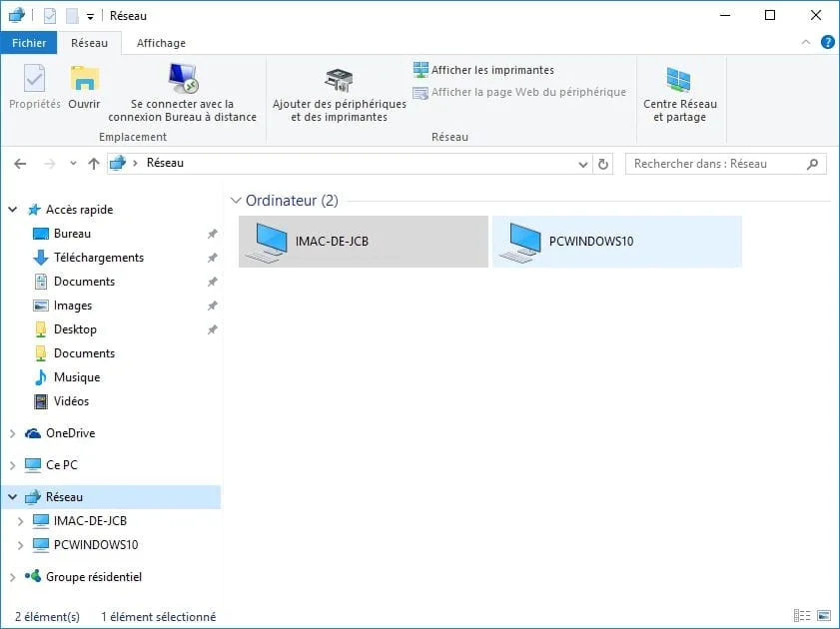Switch to large icons view
This screenshot has width=840, height=629.
pyautogui.click(x=824, y=616)
